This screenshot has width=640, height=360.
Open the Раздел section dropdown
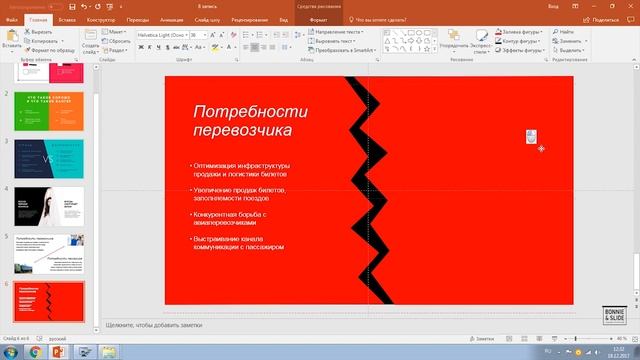coord(115,50)
